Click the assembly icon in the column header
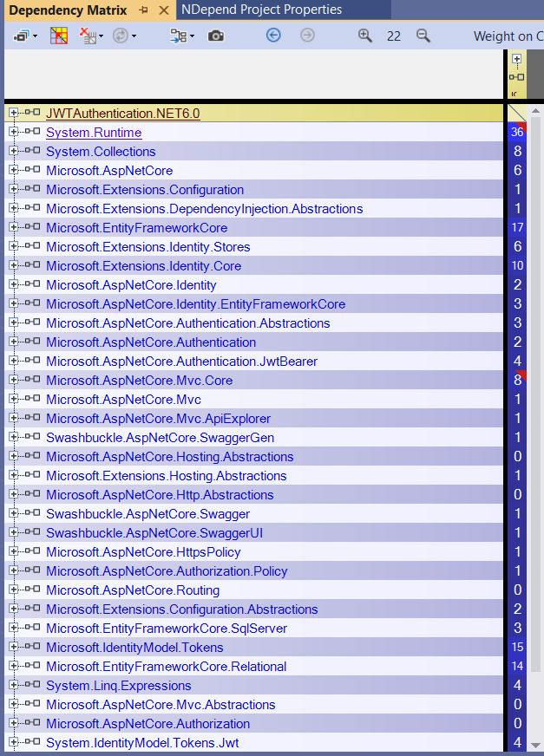 pyautogui.click(x=516, y=77)
